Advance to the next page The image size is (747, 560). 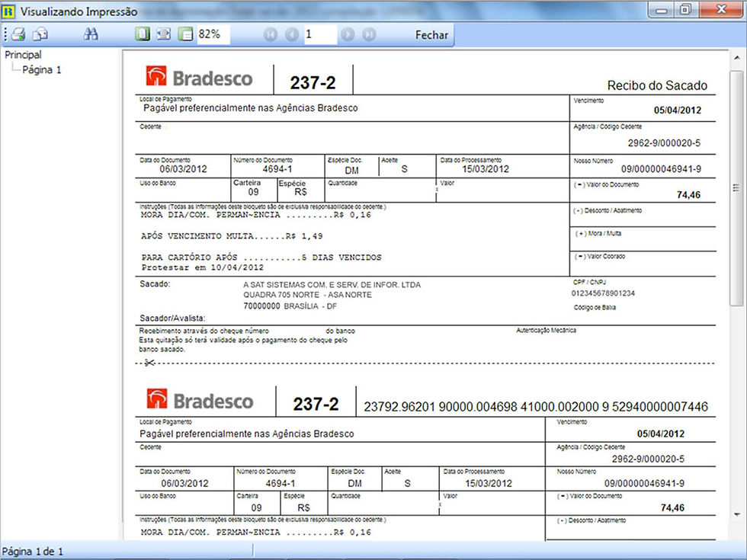(348, 34)
